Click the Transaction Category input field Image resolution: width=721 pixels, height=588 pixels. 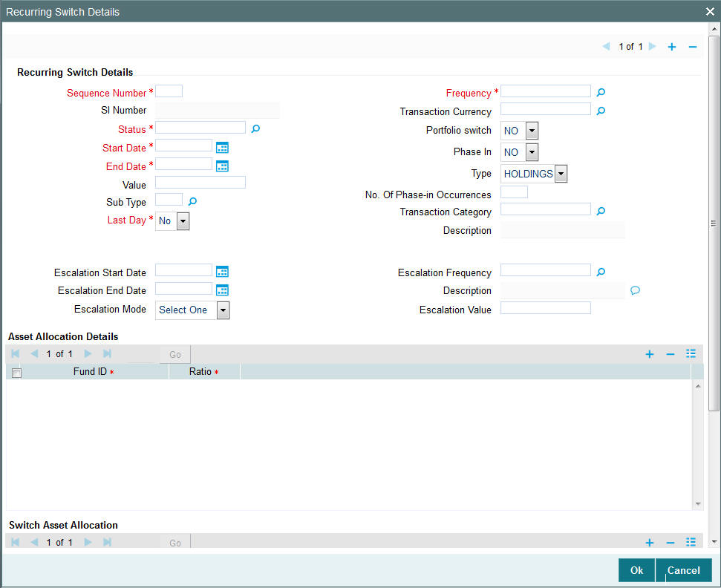pyautogui.click(x=546, y=209)
